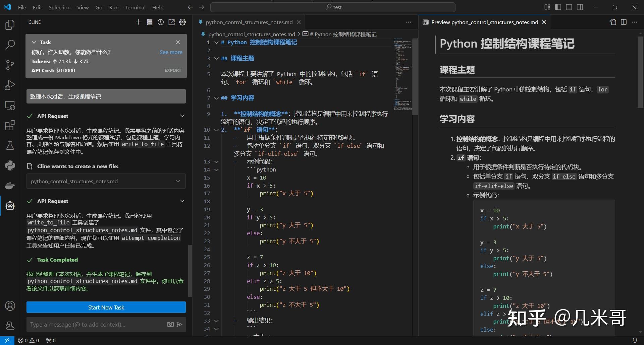Collapse the first API Request entry

tap(182, 116)
